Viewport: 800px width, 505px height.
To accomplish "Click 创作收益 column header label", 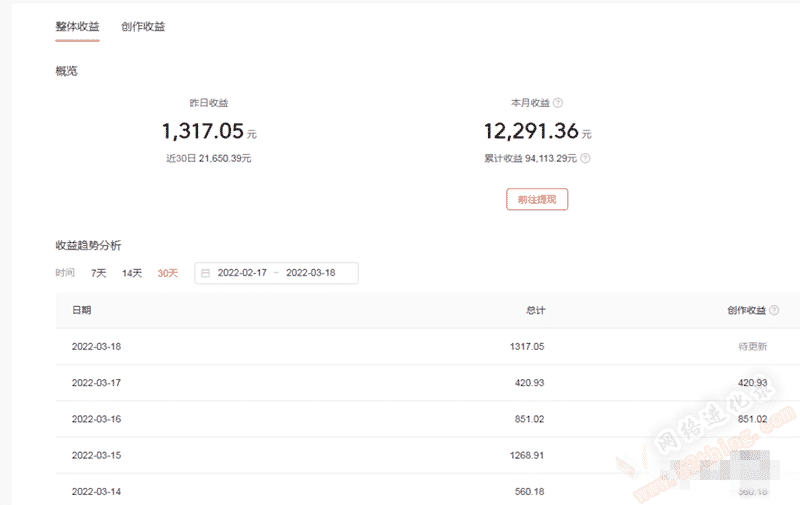I will (x=746, y=310).
